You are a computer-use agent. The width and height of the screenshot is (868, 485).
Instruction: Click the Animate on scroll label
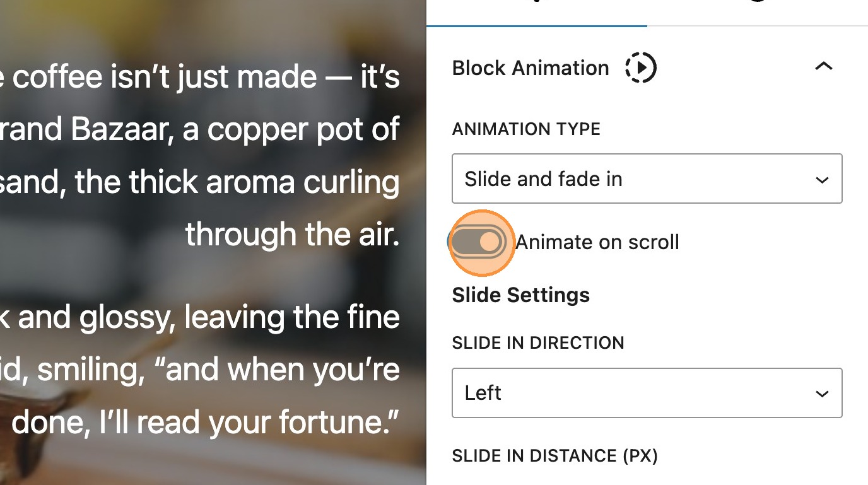point(597,242)
